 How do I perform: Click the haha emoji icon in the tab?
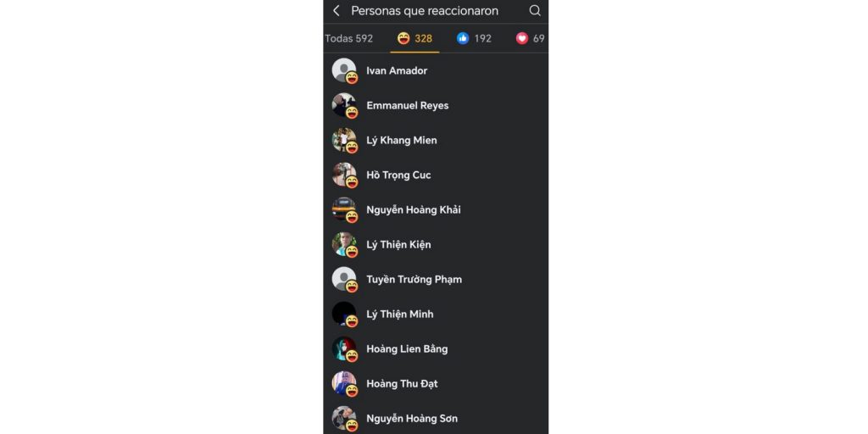[x=404, y=38]
